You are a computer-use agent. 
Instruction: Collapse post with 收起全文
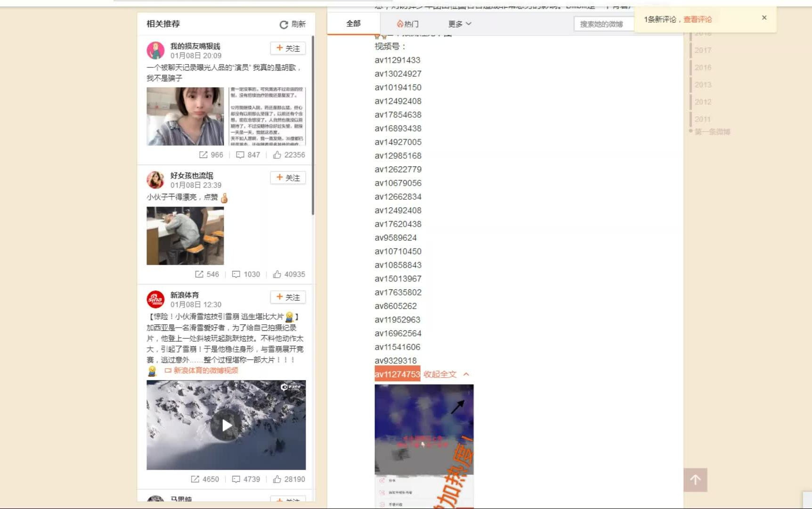(446, 374)
